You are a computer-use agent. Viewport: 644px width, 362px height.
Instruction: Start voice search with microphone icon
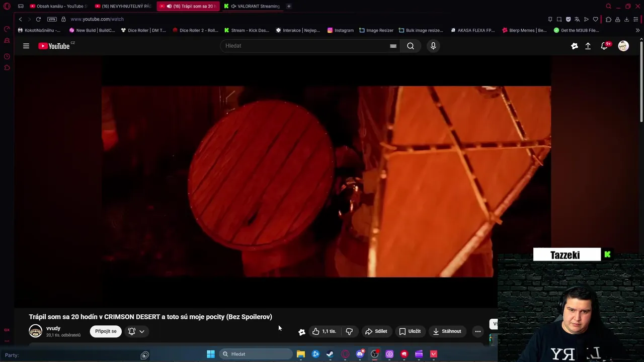click(x=433, y=46)
